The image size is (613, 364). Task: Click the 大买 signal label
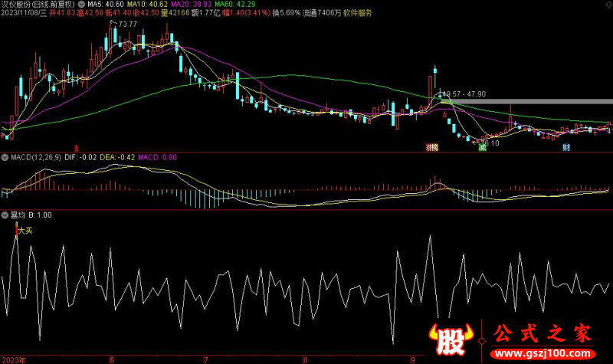(25, 231)
